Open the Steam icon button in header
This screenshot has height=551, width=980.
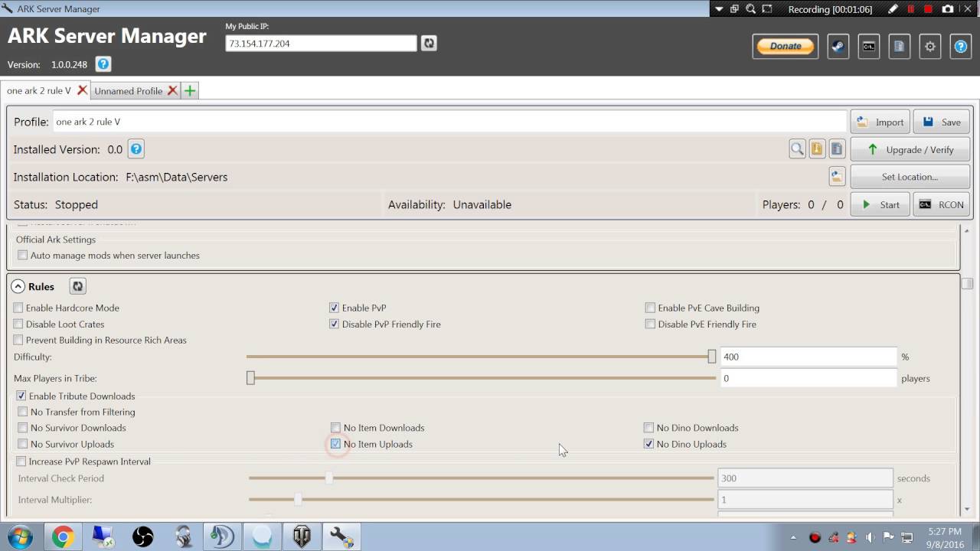point(838,46)
